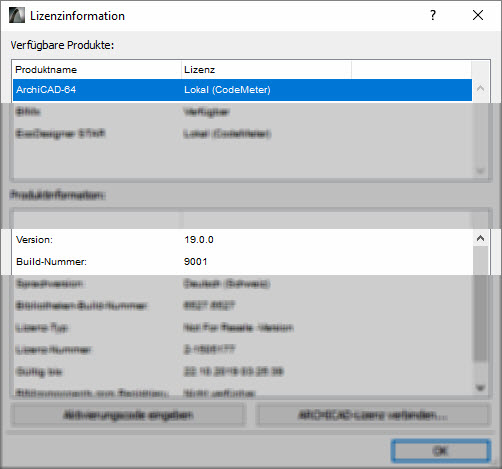Screen dimensions: 502x469
Task: Select the EcoDesigner STAR product row
Action: (x=242, y=134)
